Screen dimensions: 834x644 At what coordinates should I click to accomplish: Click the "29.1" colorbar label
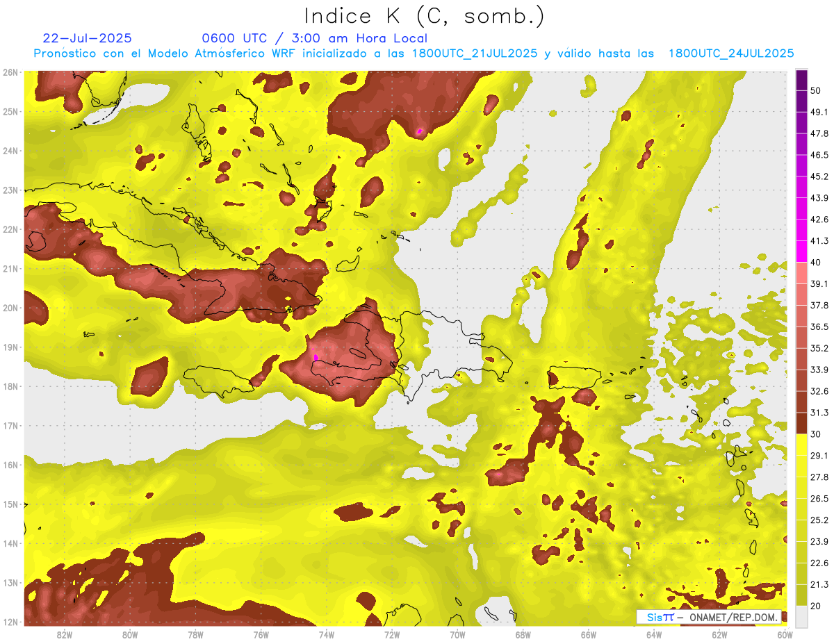[819, 456]
